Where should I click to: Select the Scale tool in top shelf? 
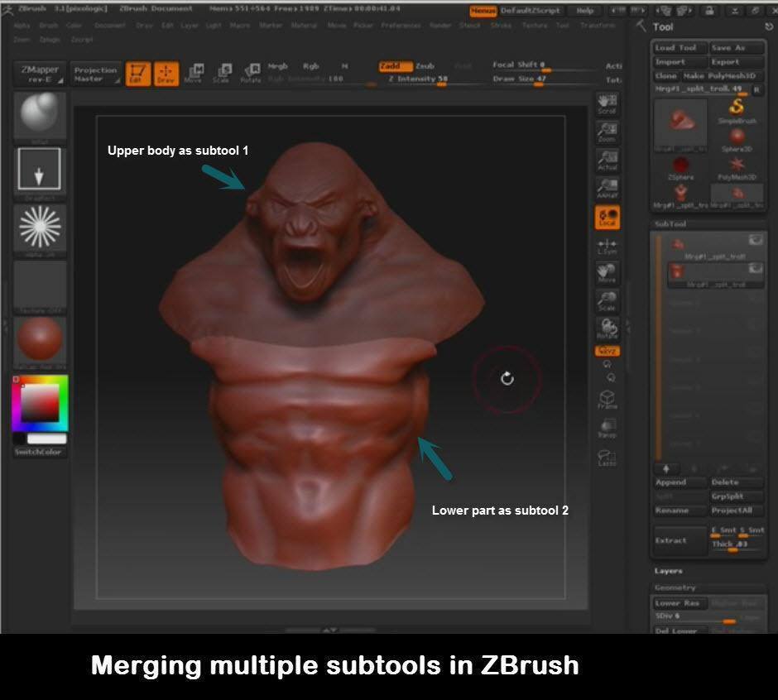coord(223,74)
